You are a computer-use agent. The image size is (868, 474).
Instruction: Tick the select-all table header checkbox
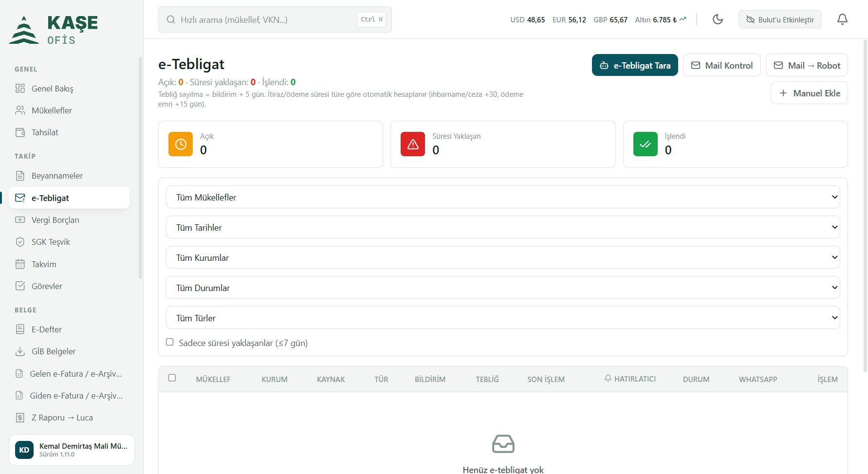[x=172, y=378]
